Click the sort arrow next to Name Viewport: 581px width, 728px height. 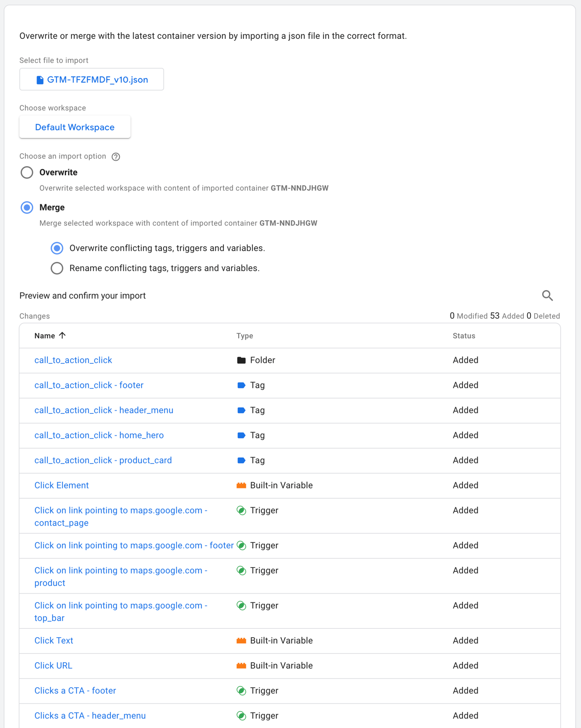point(63,335)
